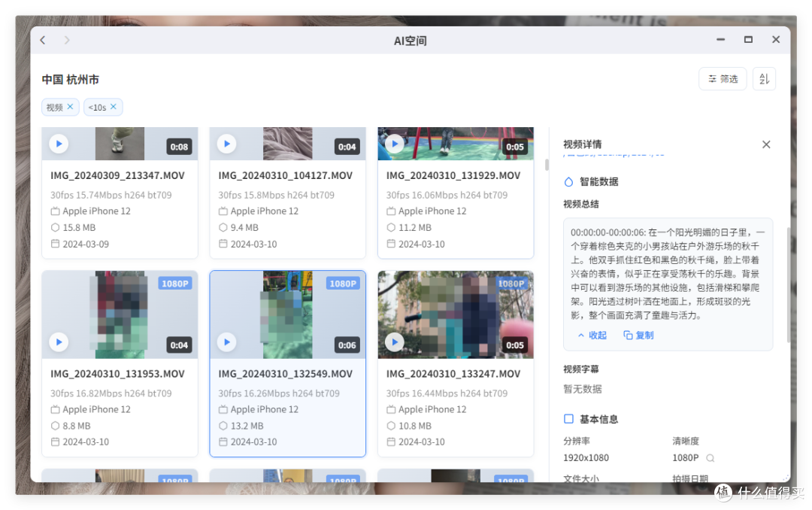Play video IMG_20240310_132549.MOV
Screen dimensions: 812x510
click(227, 342)
